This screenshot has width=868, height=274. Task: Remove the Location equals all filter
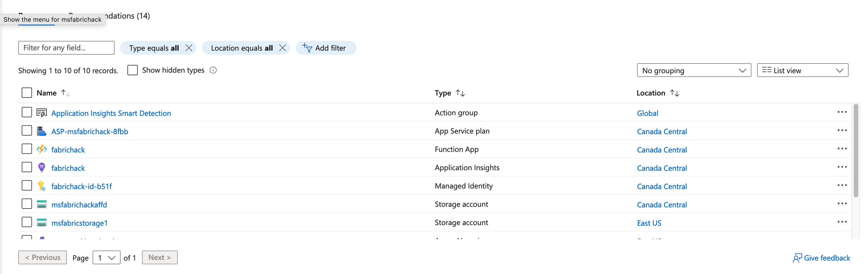(283, 48)
